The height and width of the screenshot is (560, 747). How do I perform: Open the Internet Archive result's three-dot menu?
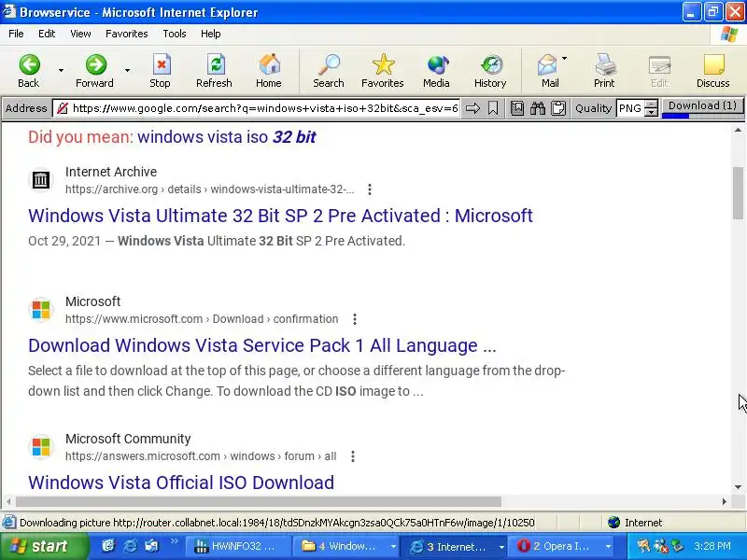pyautogui.click(x=370, y=189)
